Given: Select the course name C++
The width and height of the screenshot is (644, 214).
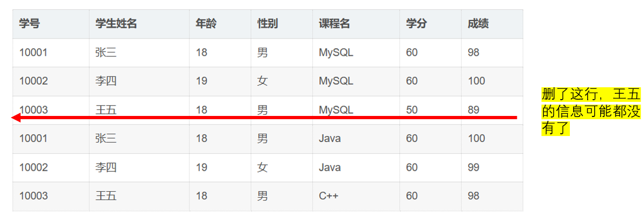Looking at the screenshot, I should click(328, 196).
